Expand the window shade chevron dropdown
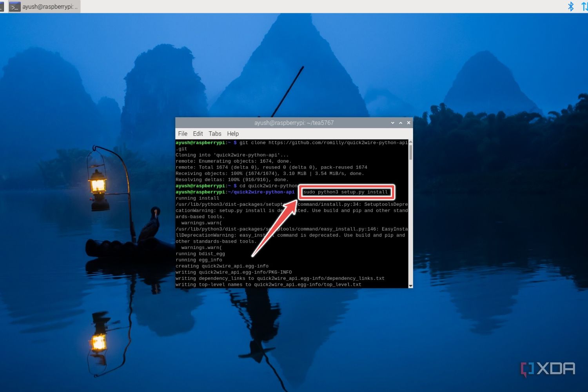The width and height of the screenshot is (588, 392). tap(392, 123)
